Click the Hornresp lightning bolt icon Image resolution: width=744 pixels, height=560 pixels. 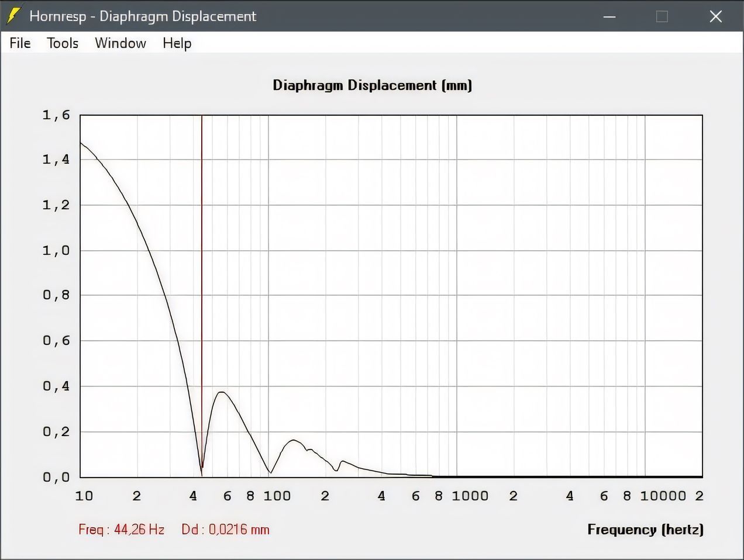[x=13, y=16]
